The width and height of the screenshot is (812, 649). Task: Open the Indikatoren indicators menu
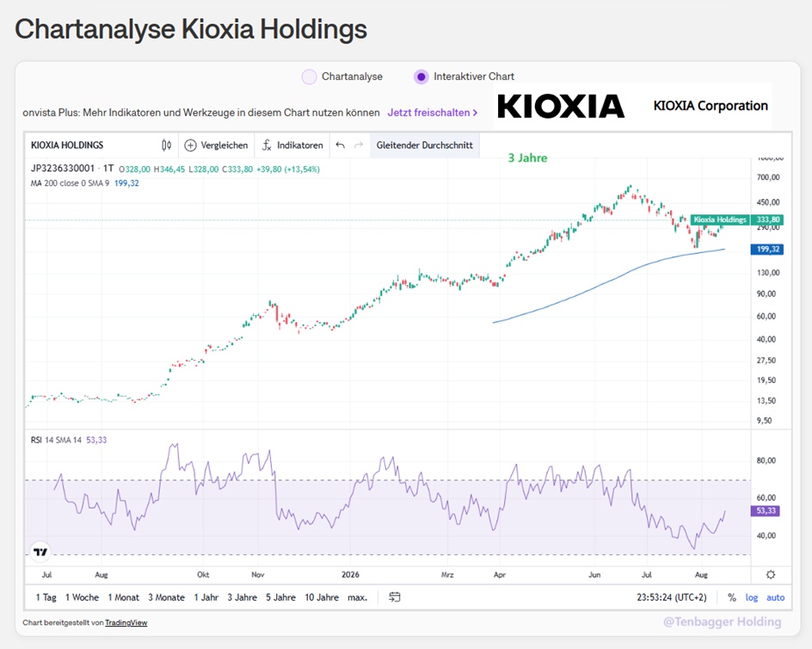click(x=292, y=145)
